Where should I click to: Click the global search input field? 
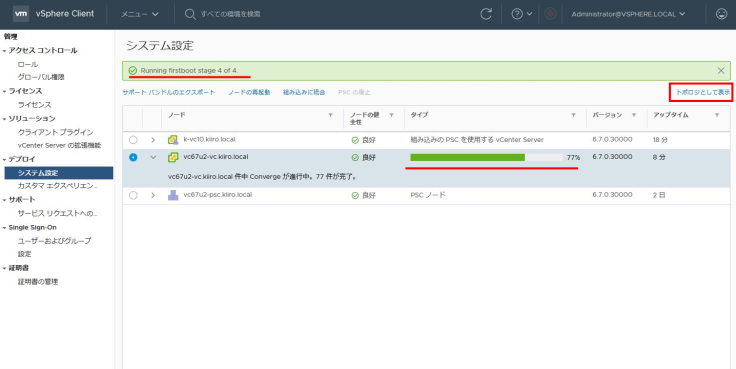[231, 14]
